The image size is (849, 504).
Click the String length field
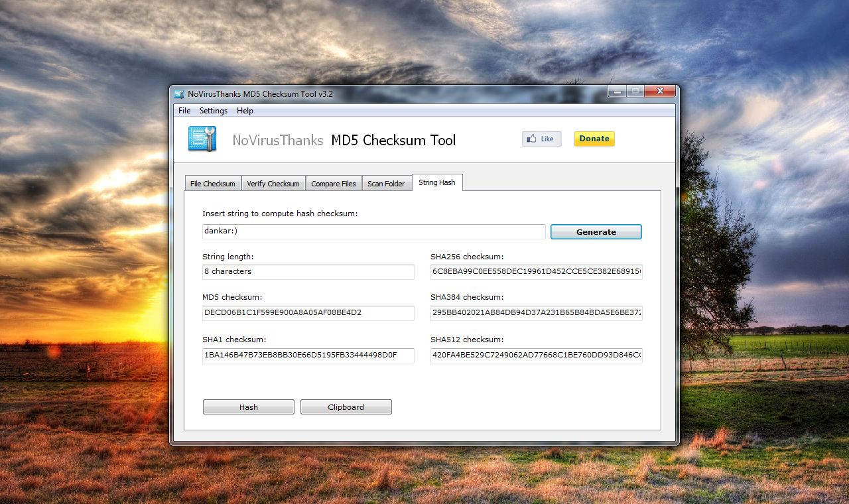[x=308, y=272]
